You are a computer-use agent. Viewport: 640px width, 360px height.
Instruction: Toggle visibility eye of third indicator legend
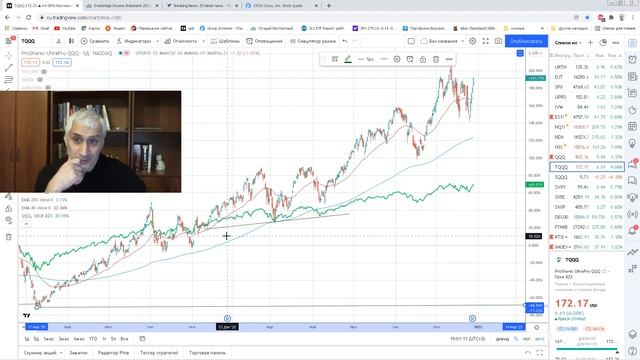tap(48, 87)
